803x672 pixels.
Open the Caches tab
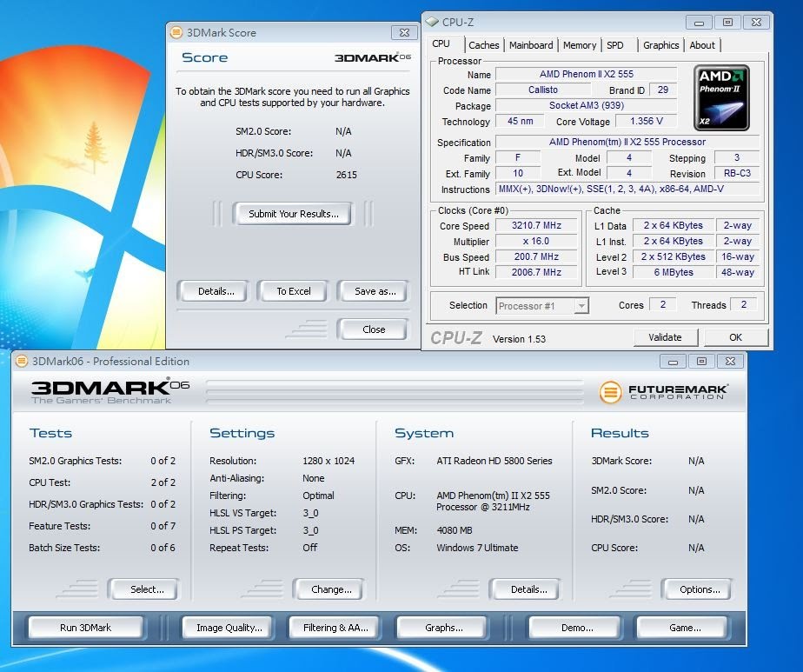(x=483, y=45)
